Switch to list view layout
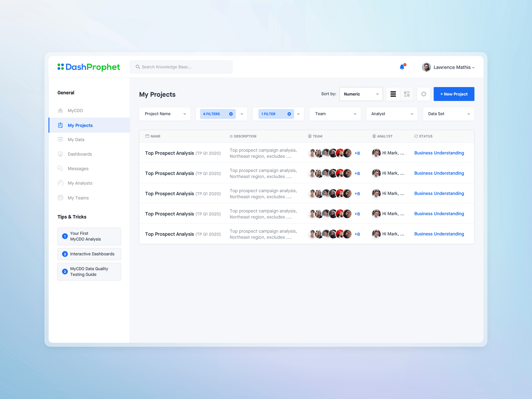Image resolution: width=532 pixels, height=399 pixels. [x=393, y=94]
